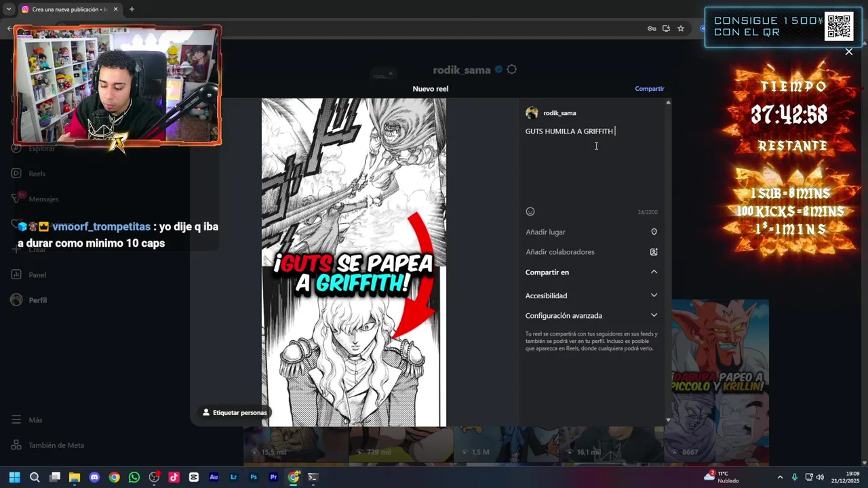Screen dimensions: 868x488
Task: Open Reels in the Instagram sidebar
Action: pos(28,174)
